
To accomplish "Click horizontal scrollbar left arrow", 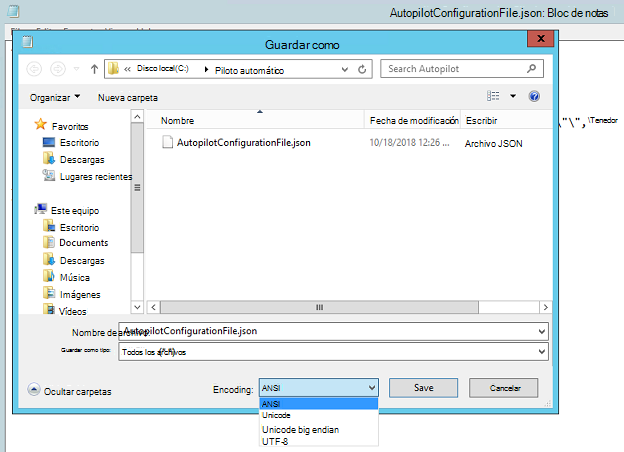I will point(153,307).
